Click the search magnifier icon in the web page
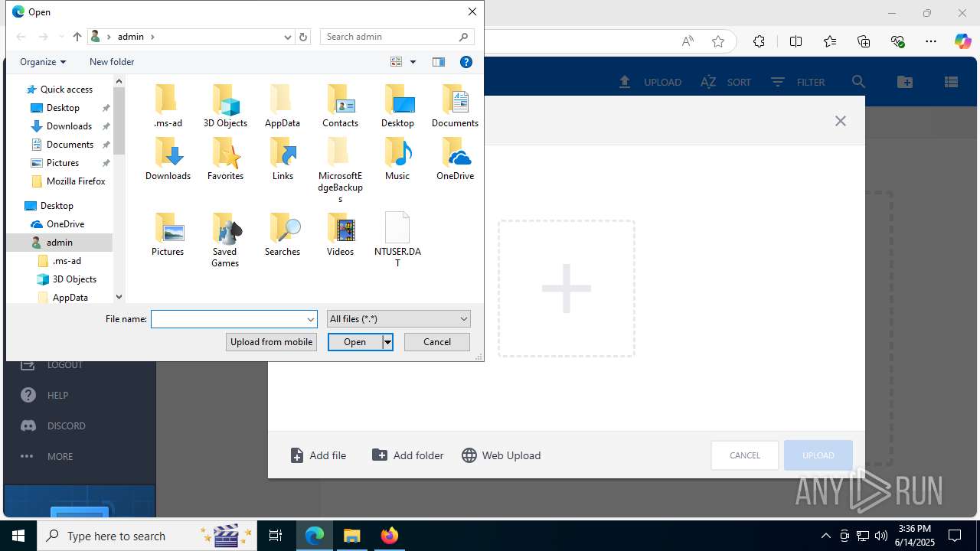 point(858,82)
